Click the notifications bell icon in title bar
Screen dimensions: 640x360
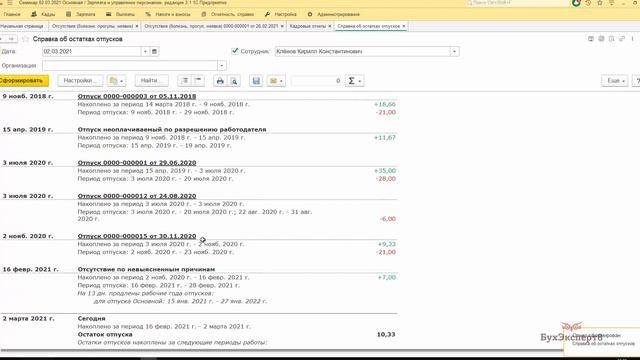576,3
